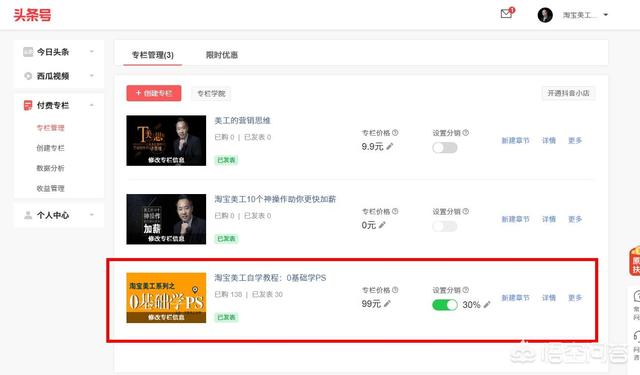Edit the 9.9元 price pencil icon
The image size is (640, 375).
(390, 146)
